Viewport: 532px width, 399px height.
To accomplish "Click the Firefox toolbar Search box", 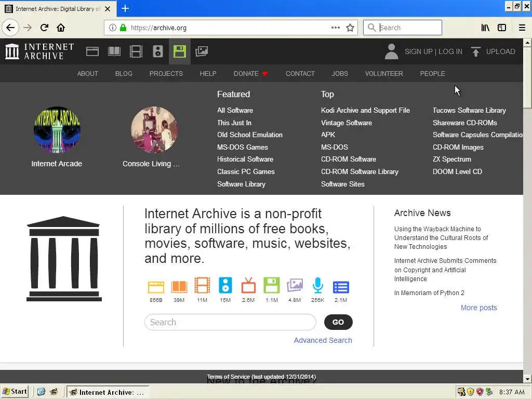I will (403, 28).
